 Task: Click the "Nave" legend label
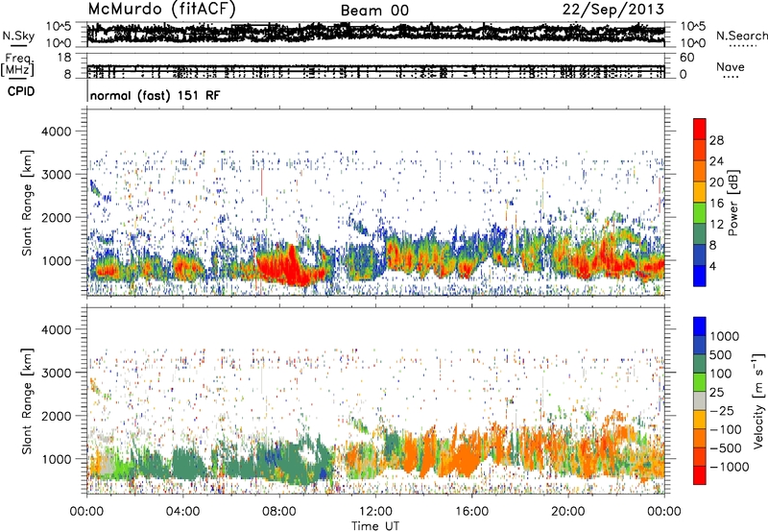click(731, 66)
